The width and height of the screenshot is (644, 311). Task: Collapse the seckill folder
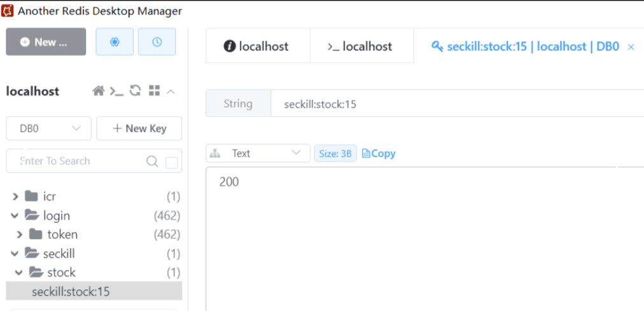point(15,254)
